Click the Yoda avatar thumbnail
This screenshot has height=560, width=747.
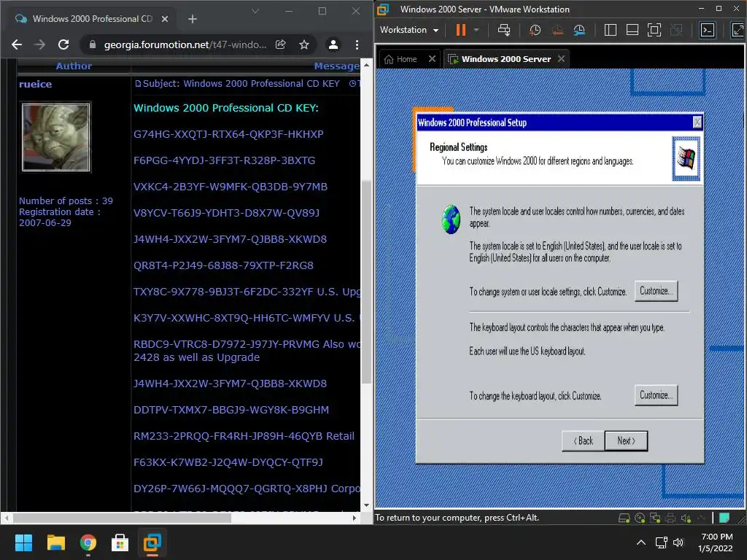[x=56, y=137]
